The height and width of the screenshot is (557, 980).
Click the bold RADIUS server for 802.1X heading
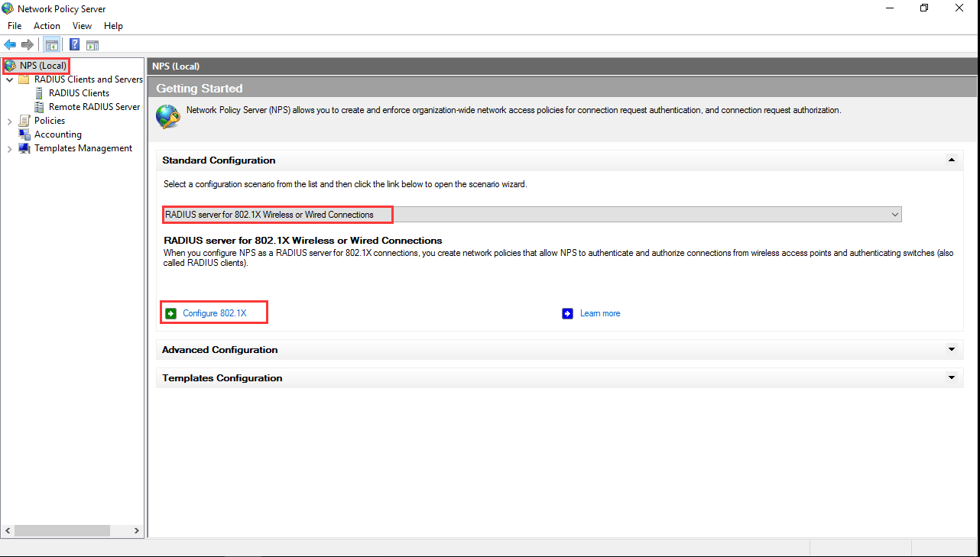pos(303,240)
